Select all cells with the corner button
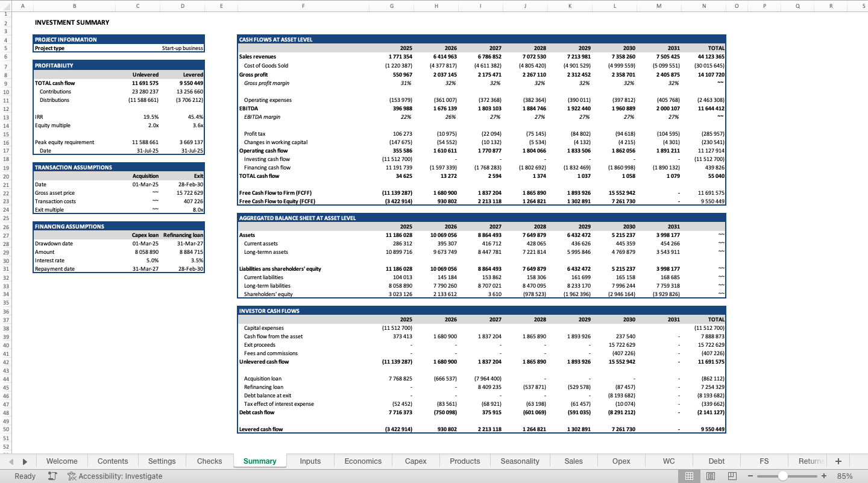 pos(6,5)
